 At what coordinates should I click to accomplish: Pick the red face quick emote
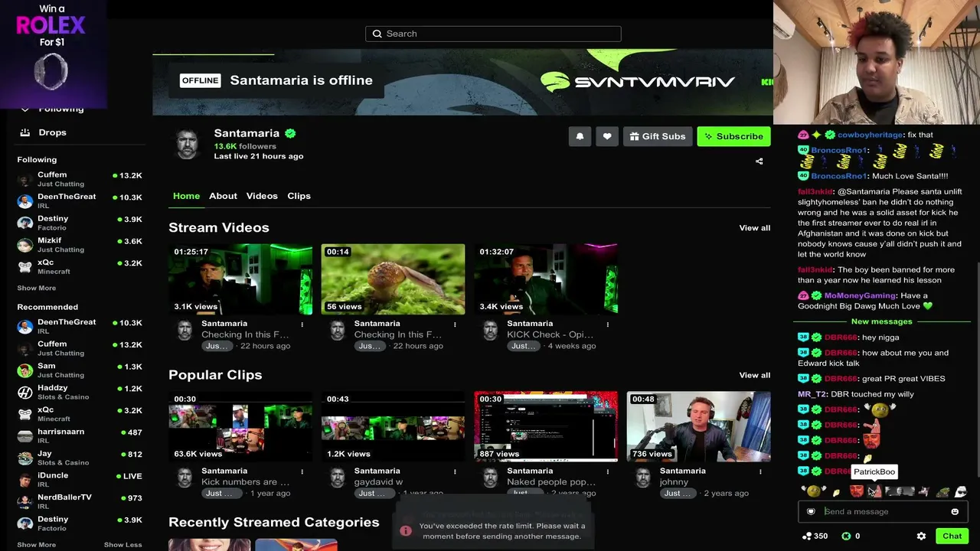coord(857,491)
